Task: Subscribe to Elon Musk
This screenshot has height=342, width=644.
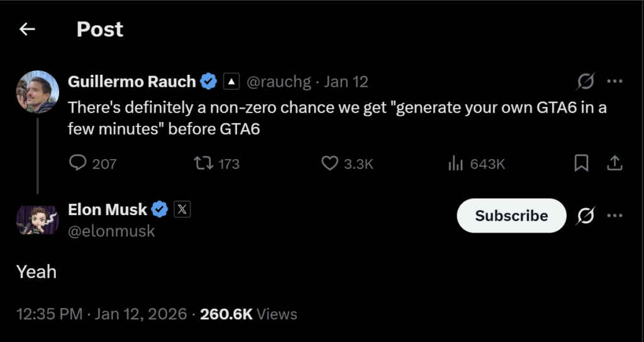Action: 511,216
